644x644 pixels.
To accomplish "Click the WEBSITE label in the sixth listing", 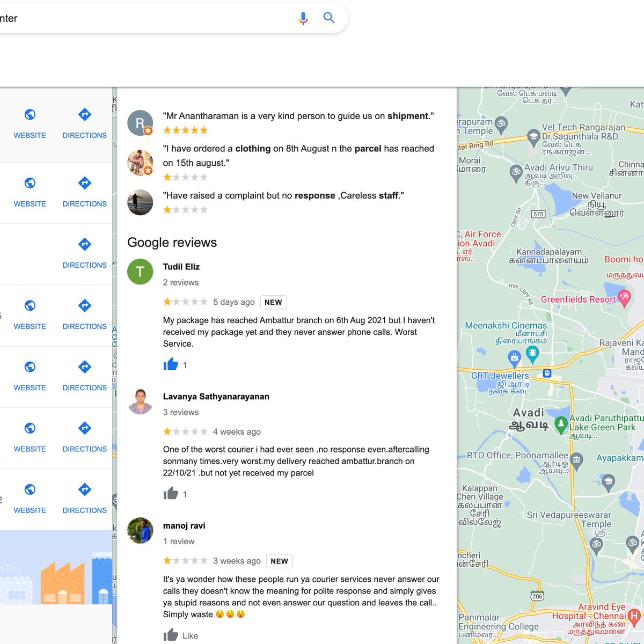I will point(30,449).
